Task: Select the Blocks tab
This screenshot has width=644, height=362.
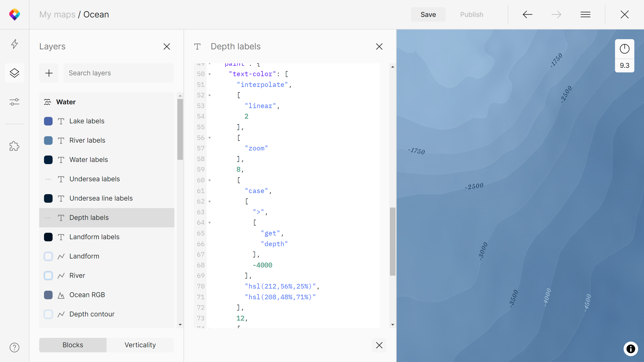Action: tap(73, 345)
